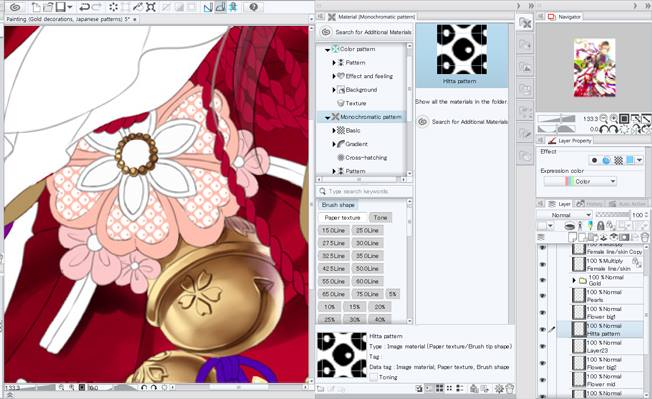
Task: Click the Create layer mask icon
Action: pyautogui.click(x=624, y=237)
